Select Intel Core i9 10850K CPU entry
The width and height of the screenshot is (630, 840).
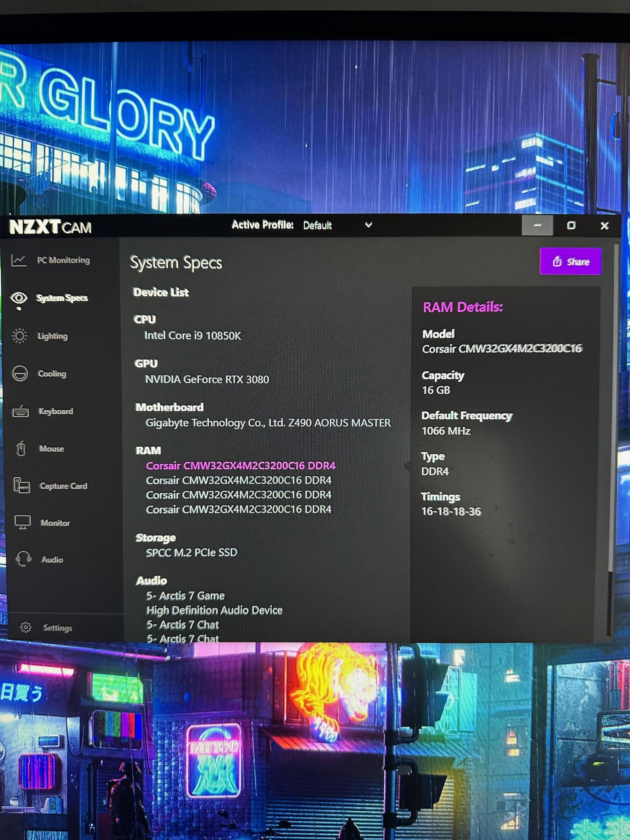pyautogui.click(x=192, y=335)
